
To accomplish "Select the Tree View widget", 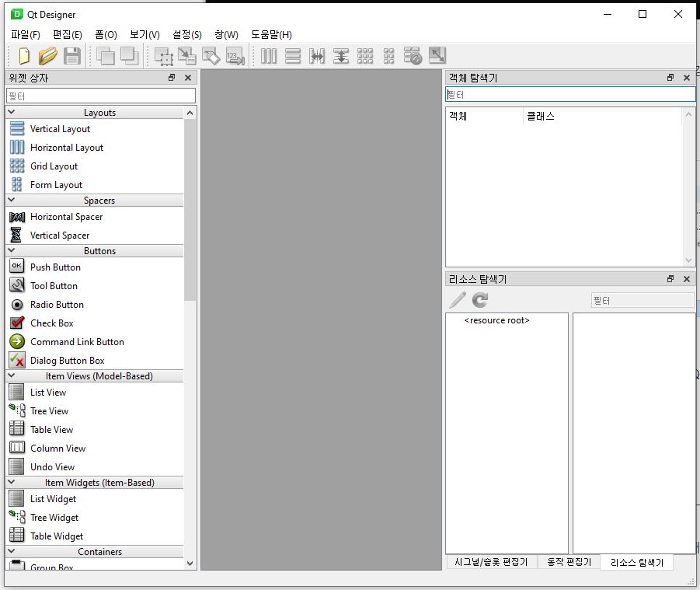I will 94,411.
